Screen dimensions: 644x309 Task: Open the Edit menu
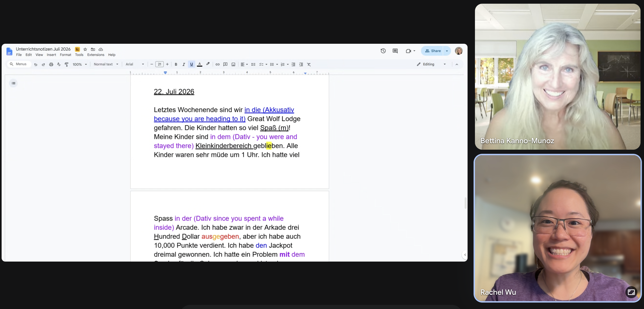pyautogui.click(x=29, y=55)
